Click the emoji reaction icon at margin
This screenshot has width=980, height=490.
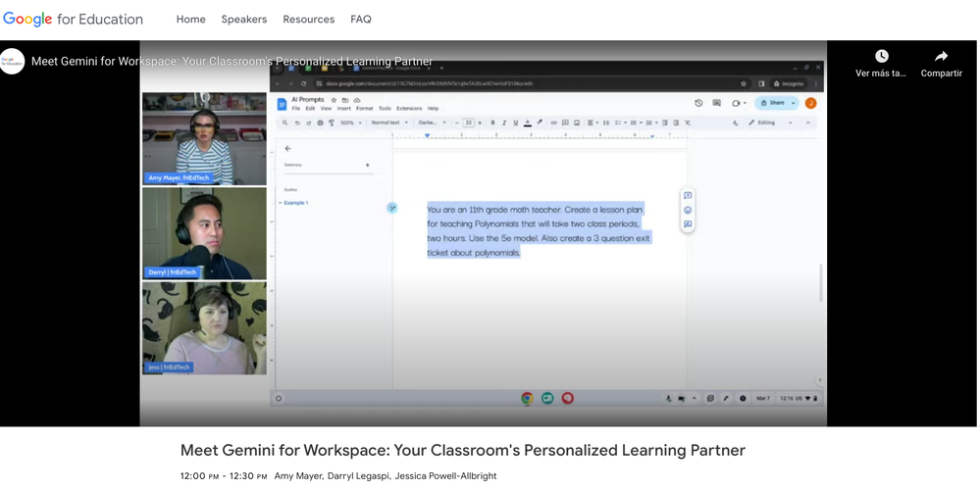(x=688, y=211)
